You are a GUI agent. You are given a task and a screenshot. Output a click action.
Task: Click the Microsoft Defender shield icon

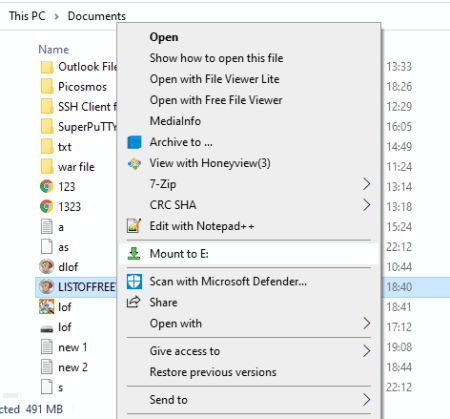pos(134,281)
